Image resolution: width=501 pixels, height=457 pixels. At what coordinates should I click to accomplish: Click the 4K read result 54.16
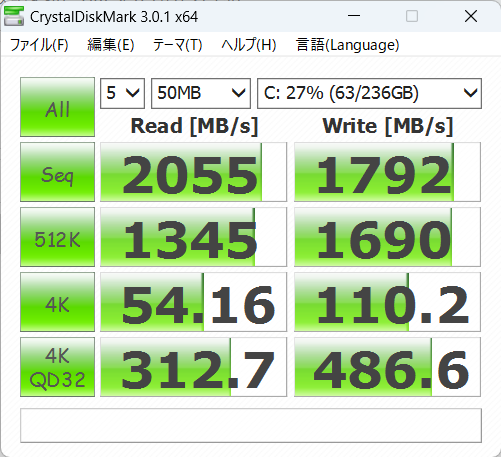pyautogui.click(x=193, y=302)
